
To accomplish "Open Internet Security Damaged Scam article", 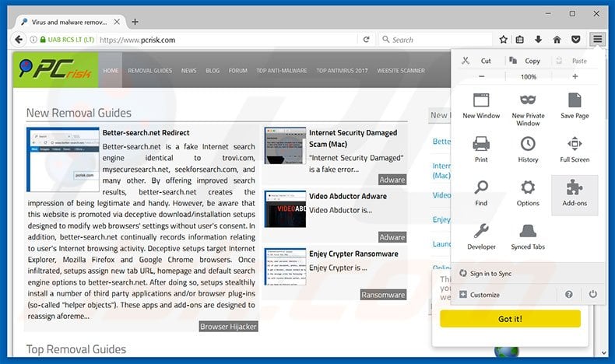I will point(353,138).
